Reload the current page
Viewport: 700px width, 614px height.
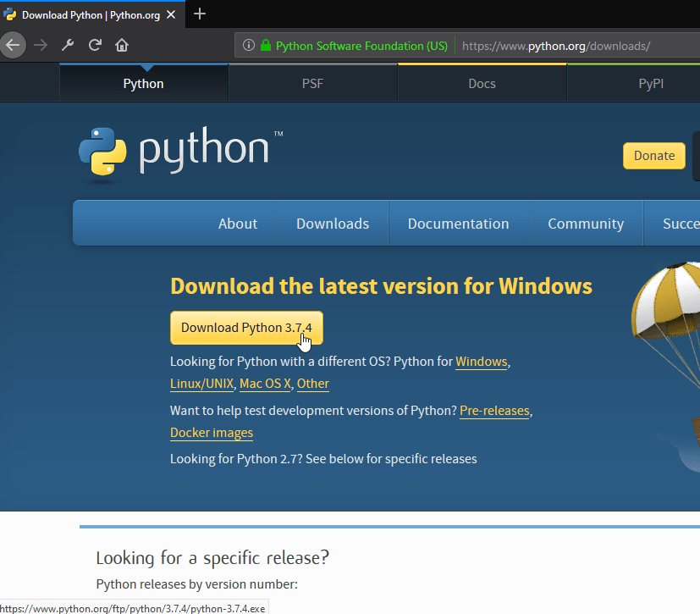tap(94, 45)
